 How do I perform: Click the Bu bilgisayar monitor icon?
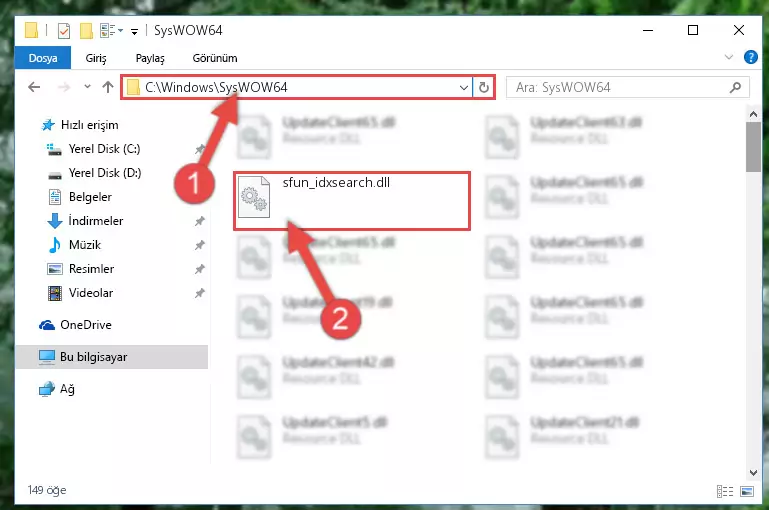[47, 357]
